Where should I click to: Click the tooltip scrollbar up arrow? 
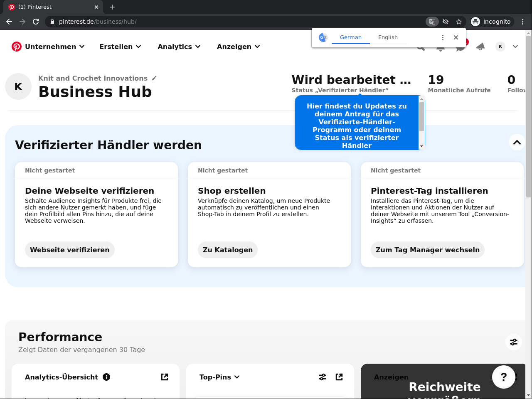click(x=421, y=99)
